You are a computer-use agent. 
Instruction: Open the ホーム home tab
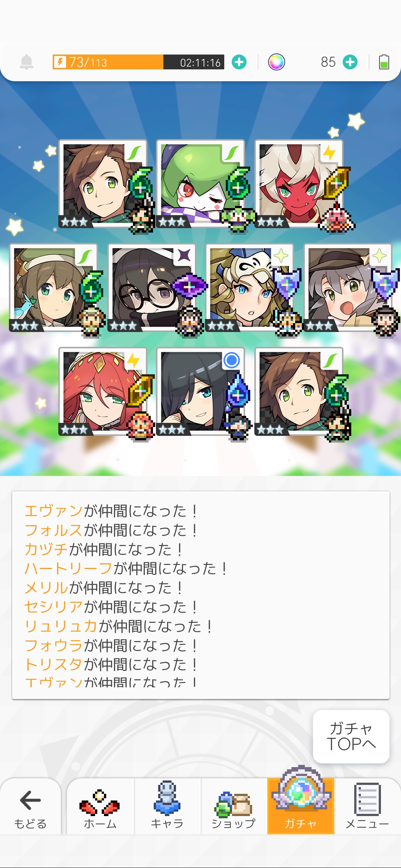pos(100,806)
